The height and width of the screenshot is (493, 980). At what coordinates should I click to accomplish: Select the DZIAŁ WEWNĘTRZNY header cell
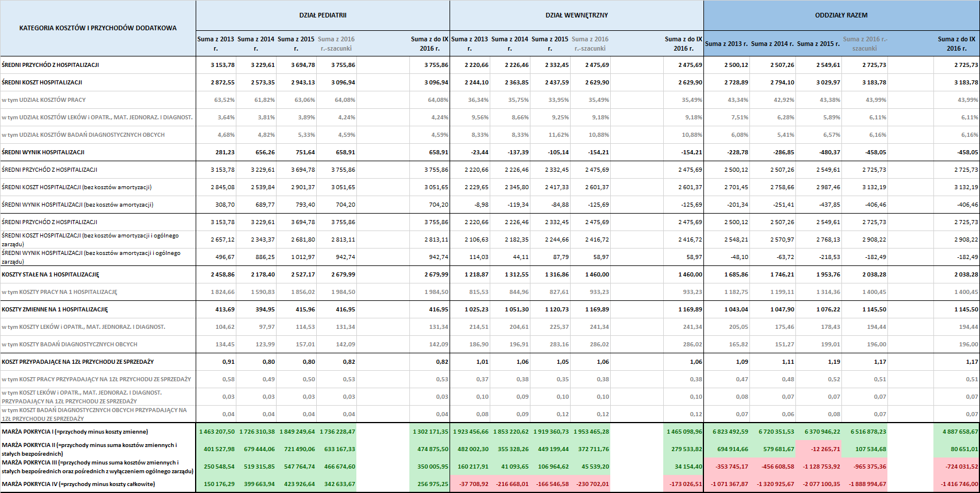(x=576, y=15)
